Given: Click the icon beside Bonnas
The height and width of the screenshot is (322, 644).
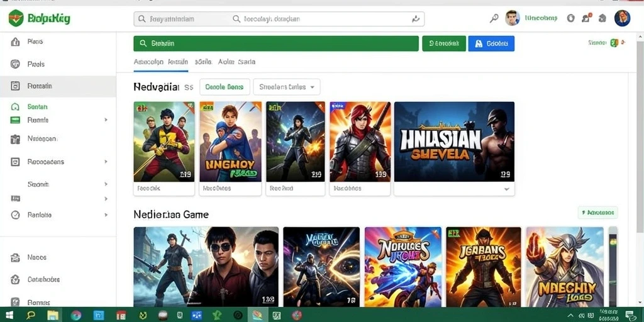Looking at the screenshot, I should point(15,303).
